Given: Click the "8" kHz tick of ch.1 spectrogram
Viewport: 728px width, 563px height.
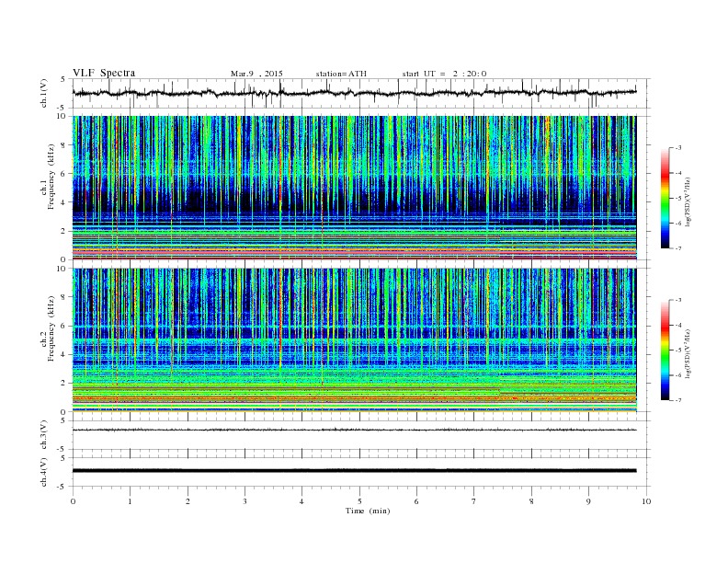Looking at the screenshot, I should point(63,145).
